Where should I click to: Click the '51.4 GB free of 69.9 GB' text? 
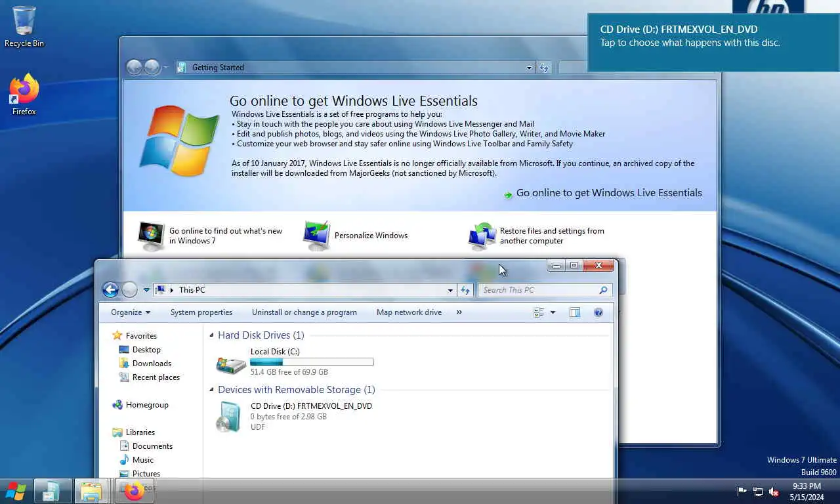point(289,372)
